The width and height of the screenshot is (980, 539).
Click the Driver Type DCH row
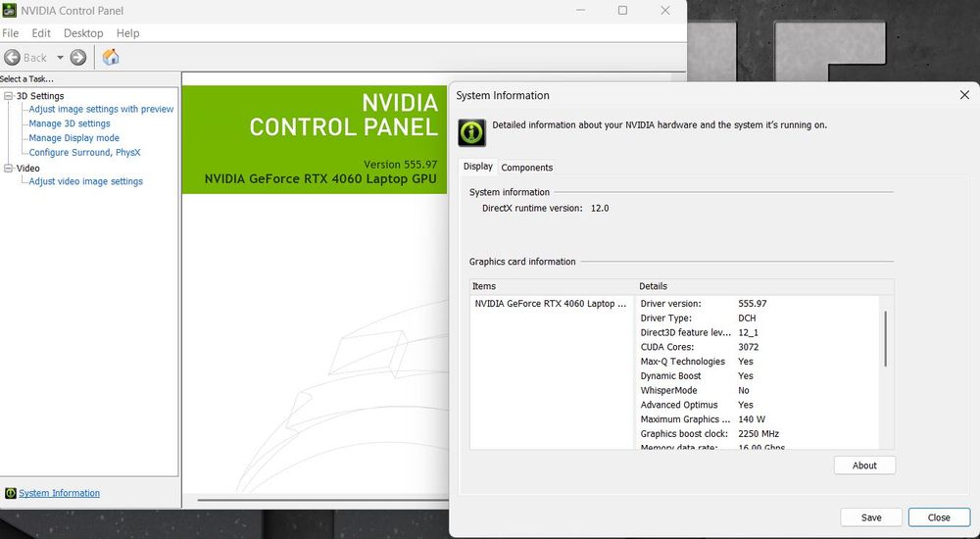pos(759,318)
